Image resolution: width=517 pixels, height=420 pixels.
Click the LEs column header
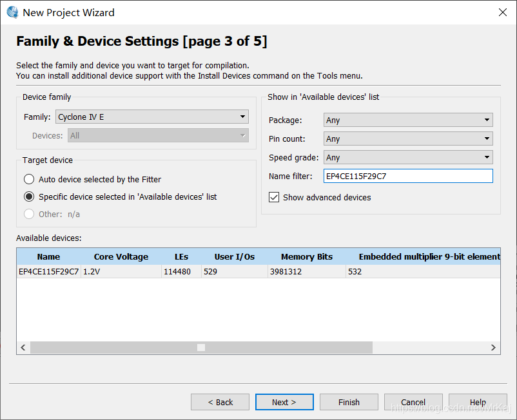181,256
